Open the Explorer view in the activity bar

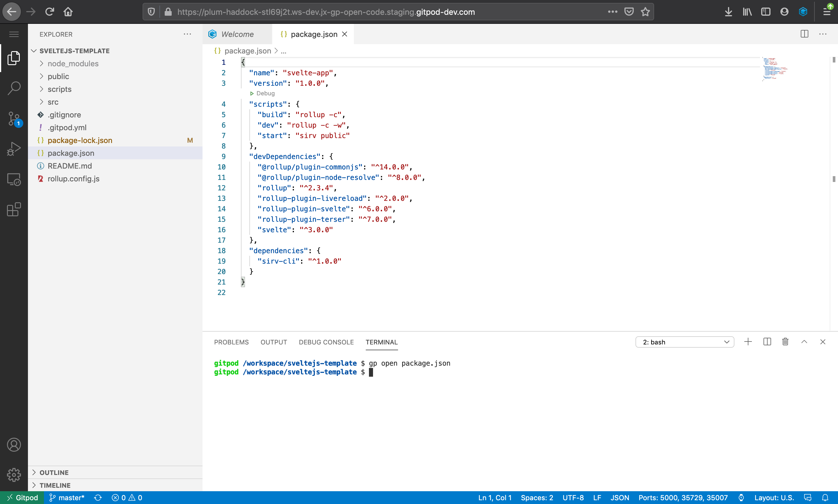pyautogui.click(x=14, y=58)
